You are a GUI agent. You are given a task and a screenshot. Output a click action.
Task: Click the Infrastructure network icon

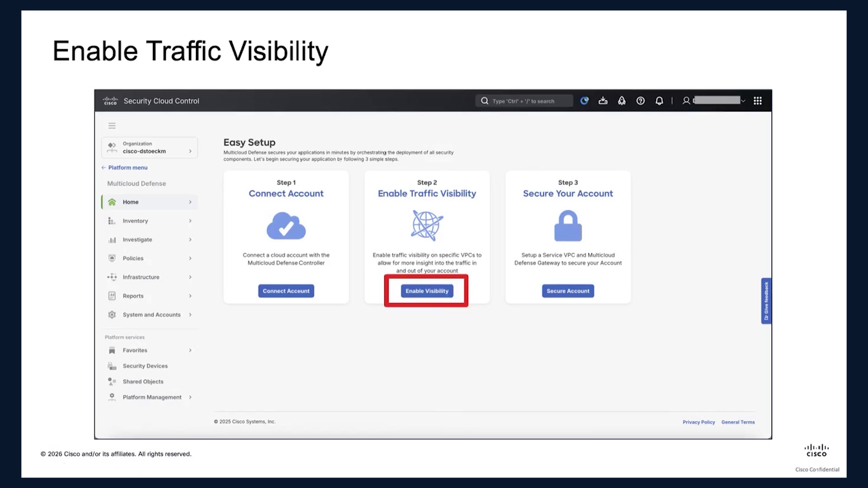coord(112,277)
